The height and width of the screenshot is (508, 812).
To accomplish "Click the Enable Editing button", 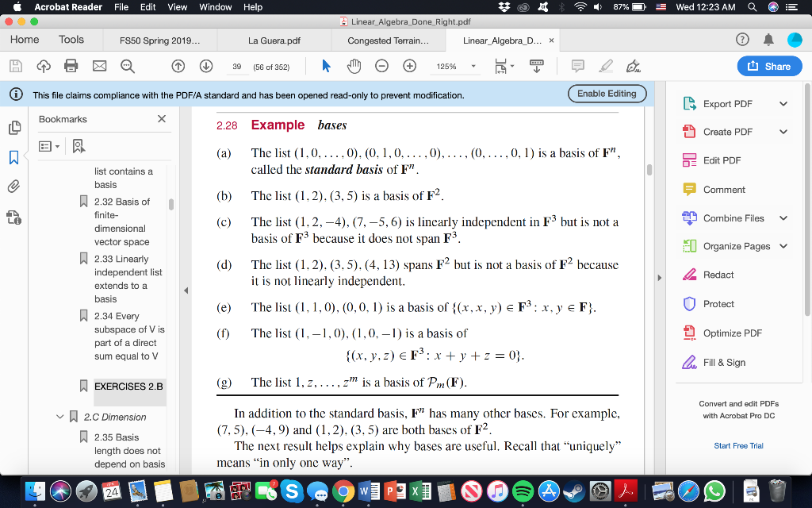I will coord(607,94).
